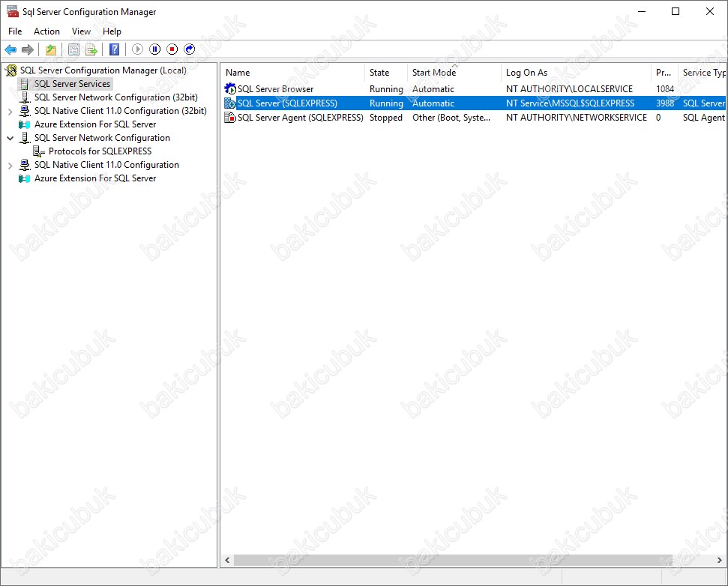Select Protocols for SQLEXPRESS tree item
The height and width of the screenshot is (586, 728).
pyautogui.click(x=100, y=151)
